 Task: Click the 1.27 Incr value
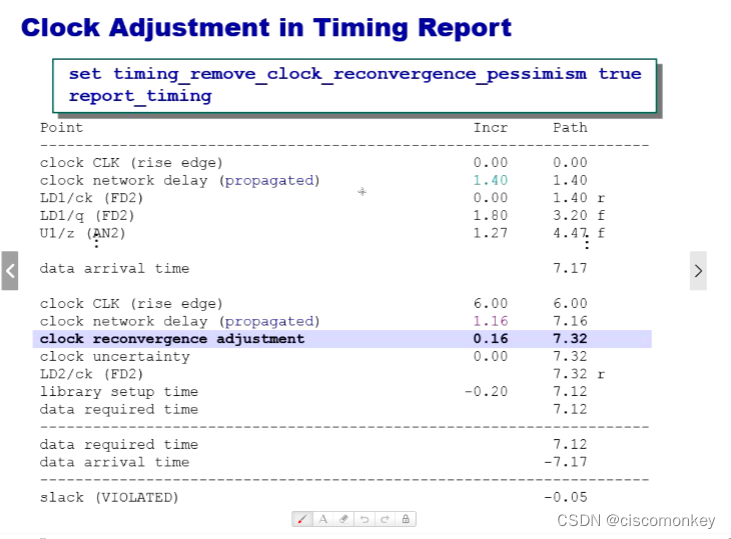tap(490, 233)
